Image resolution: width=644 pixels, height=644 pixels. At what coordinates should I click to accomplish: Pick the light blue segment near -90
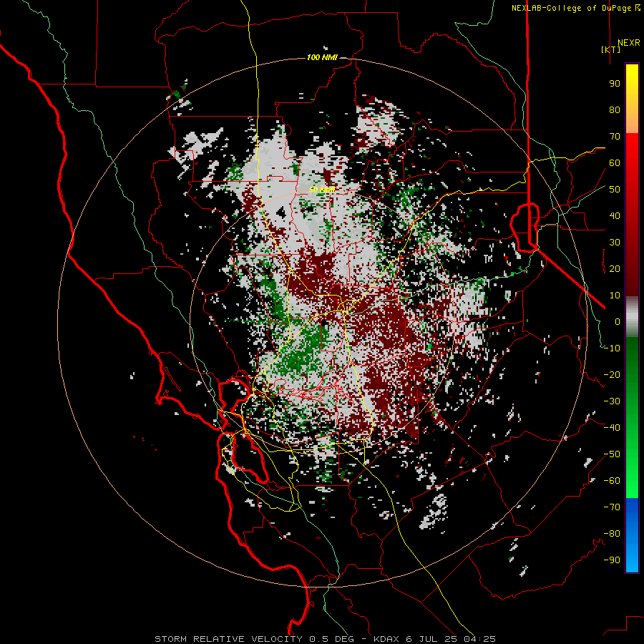point(632,560)
